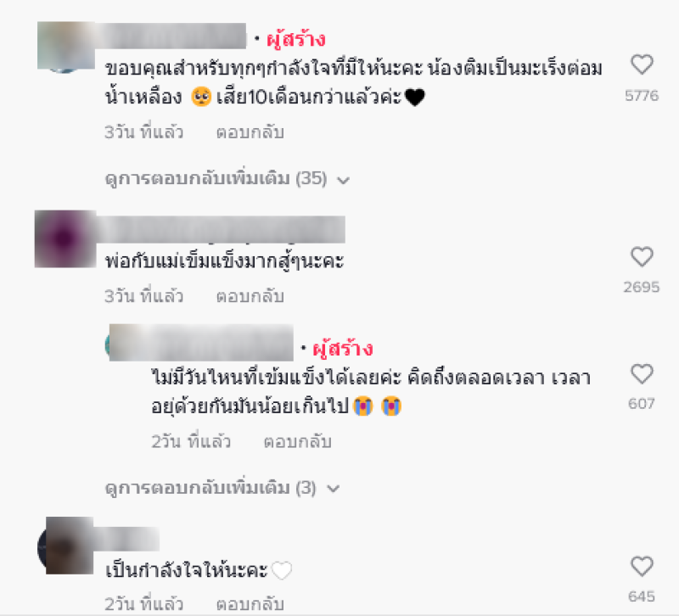Screen dimensions: 679x616
Task: Reply to the creator's first comment
Action: tap(250, 132)
